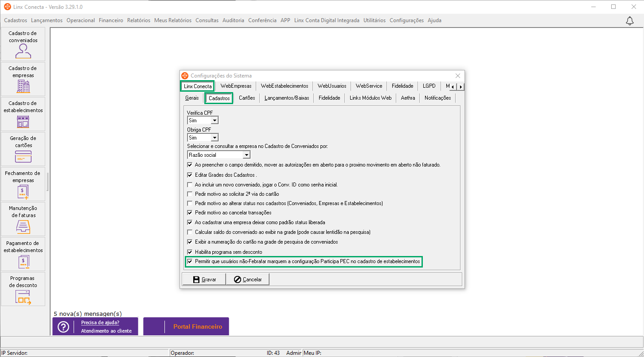Image resolution: width=644 pixels, height=357 pixels.
Task: Open the Cadastros menu
Action: (16, 20)
